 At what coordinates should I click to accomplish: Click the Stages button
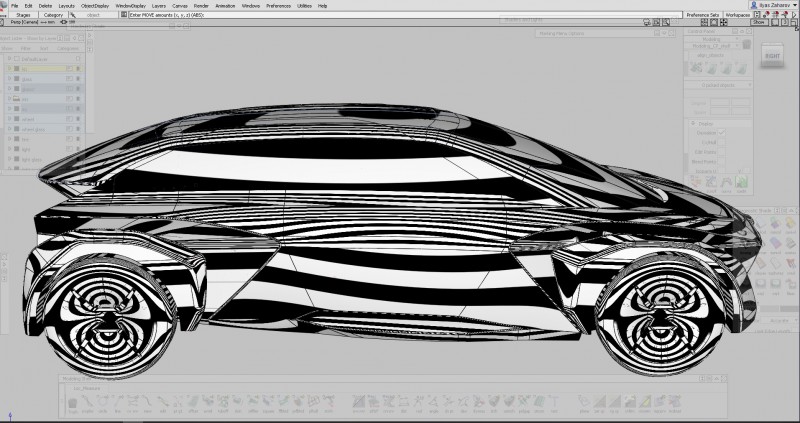23,15
